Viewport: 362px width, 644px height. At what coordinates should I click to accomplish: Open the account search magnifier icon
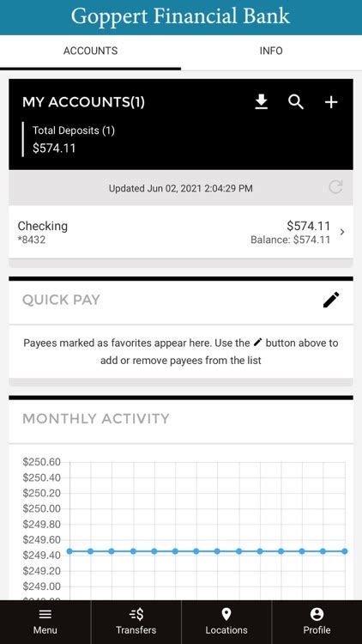296,102
